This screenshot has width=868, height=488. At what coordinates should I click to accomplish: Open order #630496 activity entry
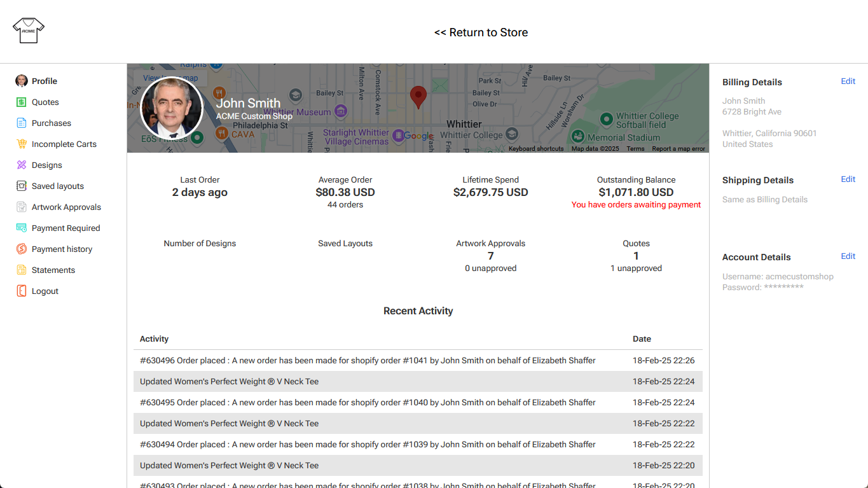coord(368,361)
